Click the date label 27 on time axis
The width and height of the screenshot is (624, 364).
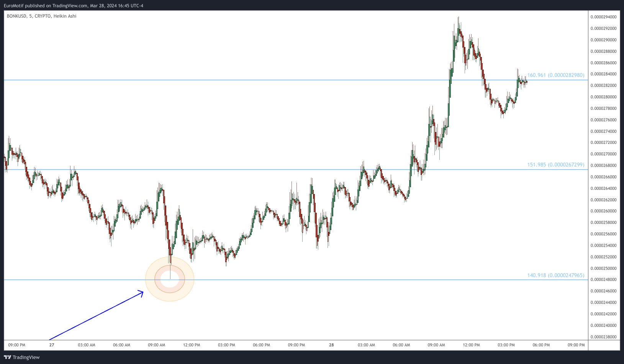(52, 345)
